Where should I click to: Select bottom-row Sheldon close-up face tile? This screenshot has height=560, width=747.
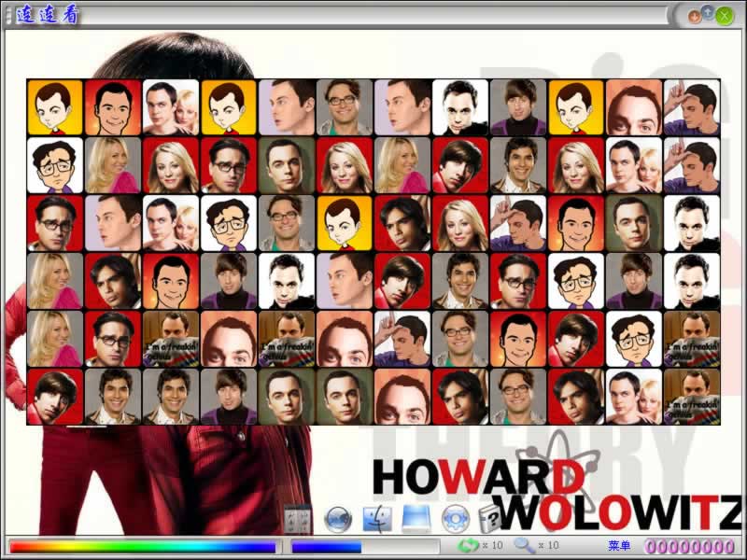(402, 398)
